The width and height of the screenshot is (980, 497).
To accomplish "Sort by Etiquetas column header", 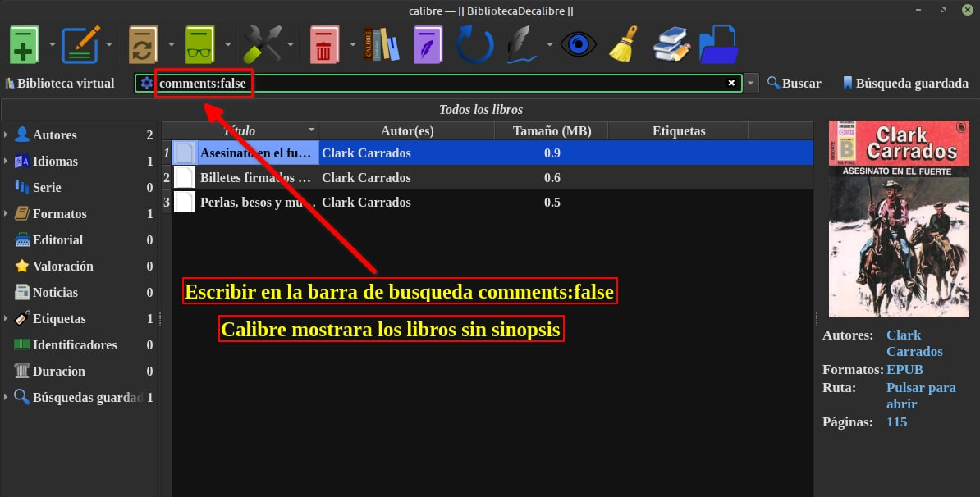I will [x=678, y=130].
